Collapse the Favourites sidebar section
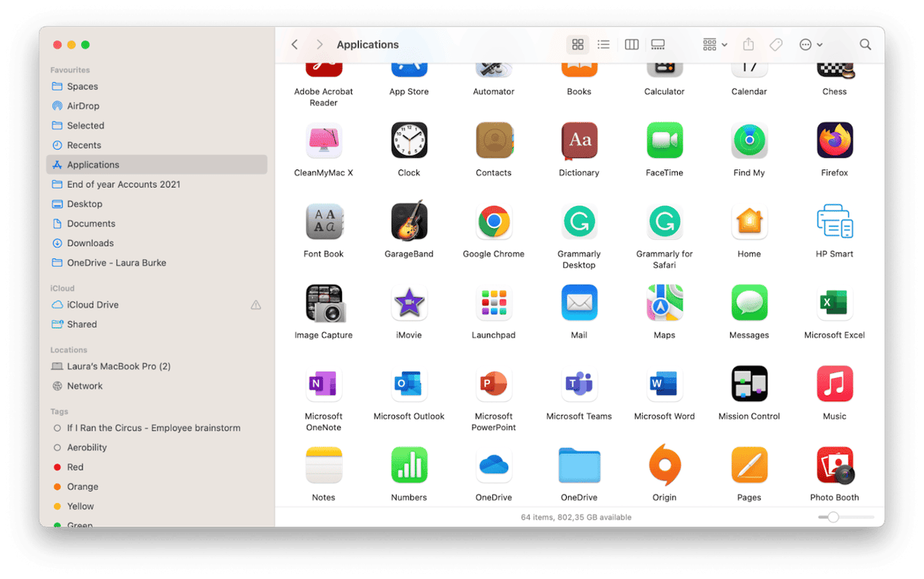Screen dimensions: 924x579 point(70,69)
